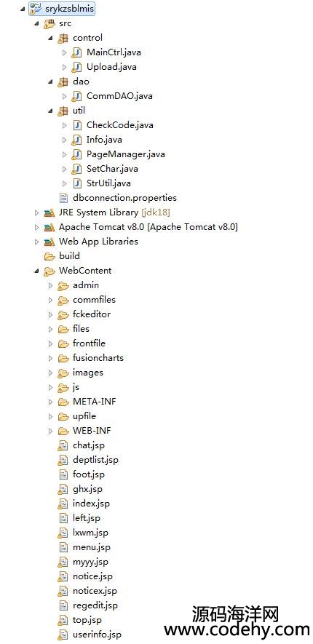Expand the WEB-INF folder arrow
This screenshot has width=313, height=644.
tap(51, 431)
